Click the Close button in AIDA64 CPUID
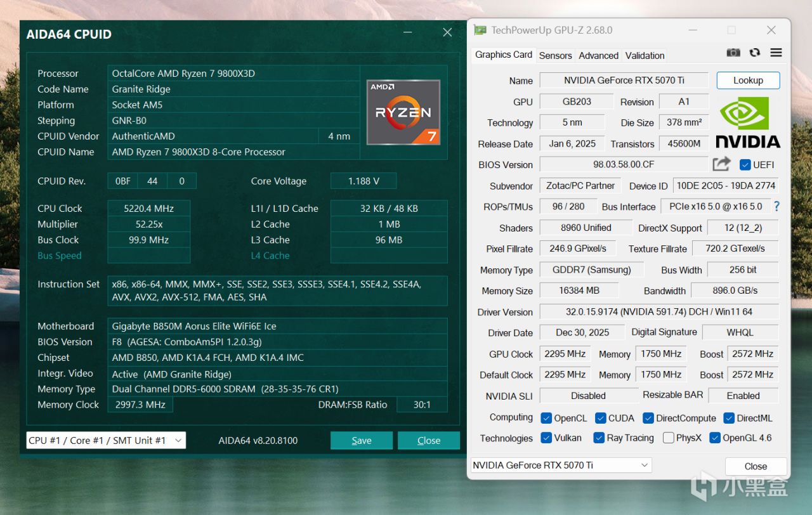The width and height of the screenshot is (812, 515). [x=429, y=440]
